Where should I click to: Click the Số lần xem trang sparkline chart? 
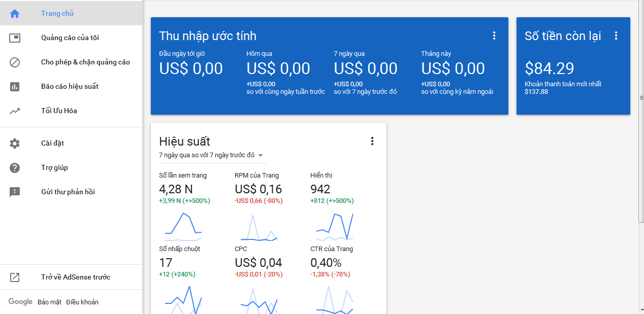coord(183,226)
